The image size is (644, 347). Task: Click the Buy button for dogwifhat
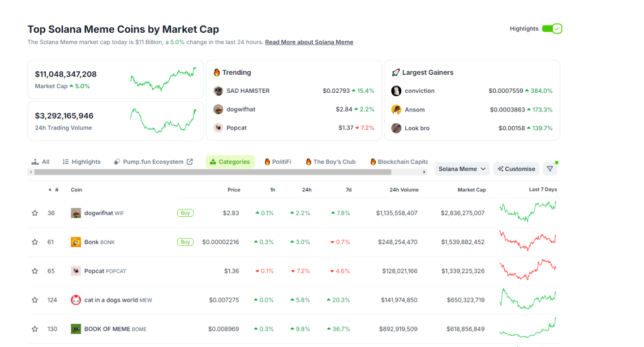click(x=185, y=213)
